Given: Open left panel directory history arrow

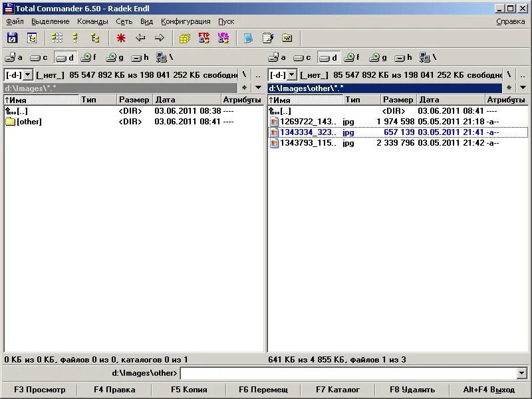Looking at the screenshot, I should (258, 88).
